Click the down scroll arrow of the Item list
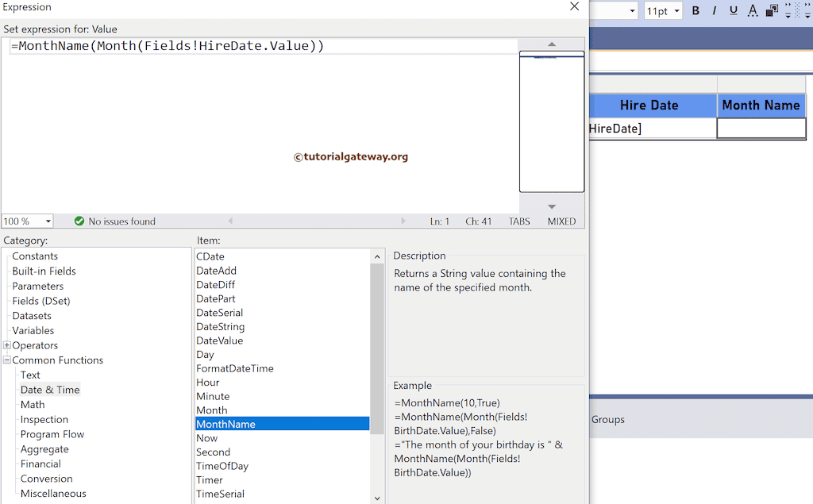Image resolution: width=813 pixels, height=504 pixels. [x=377, y=498]
